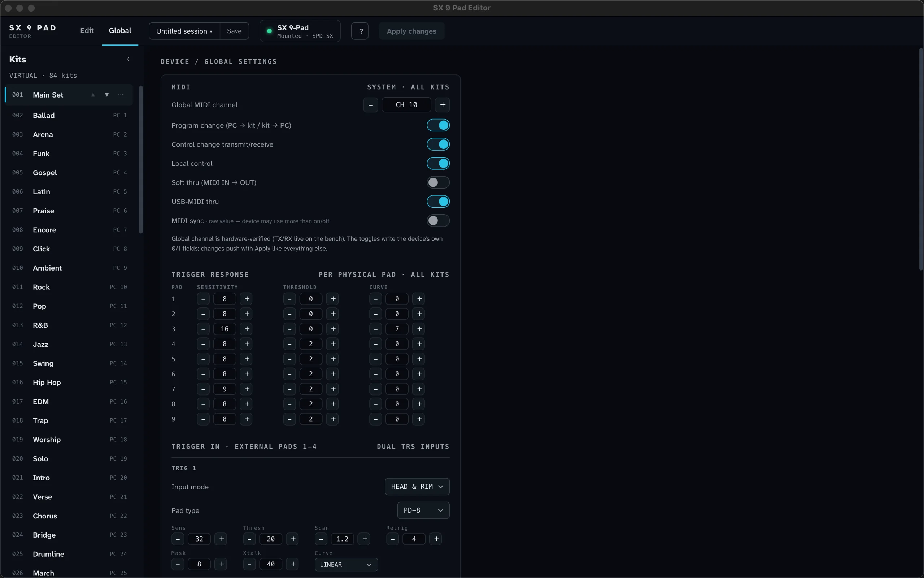Decrease pad 4 threshold

[289, 344]
